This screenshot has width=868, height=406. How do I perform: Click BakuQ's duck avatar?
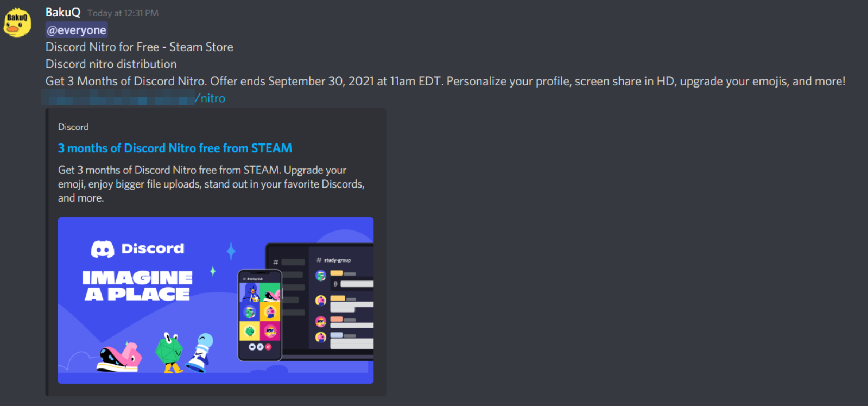17,22
